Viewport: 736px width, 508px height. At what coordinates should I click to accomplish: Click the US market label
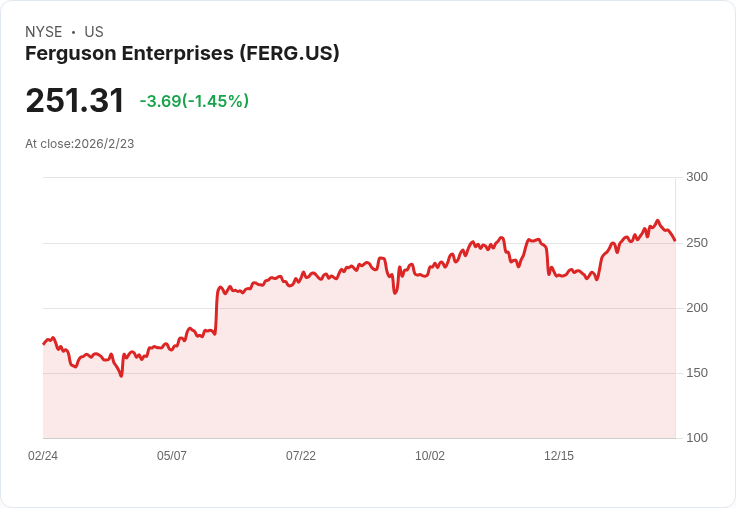click(94, 32)
